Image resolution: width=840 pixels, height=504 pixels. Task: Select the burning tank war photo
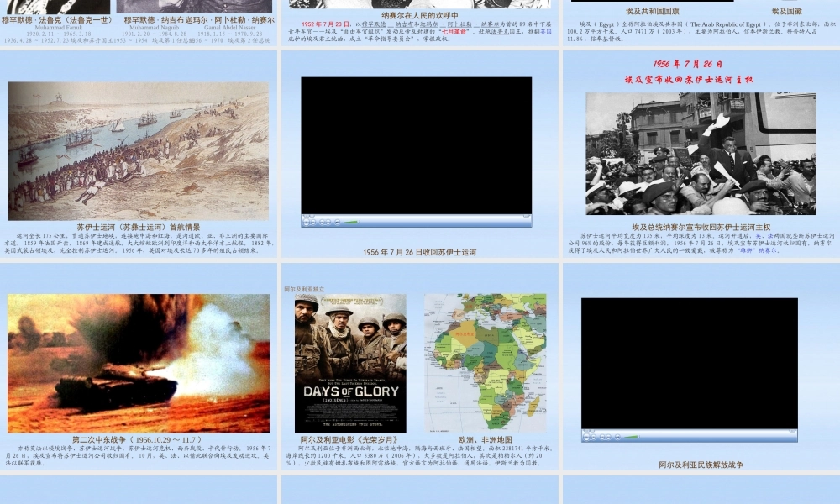(x=139, y=363)
